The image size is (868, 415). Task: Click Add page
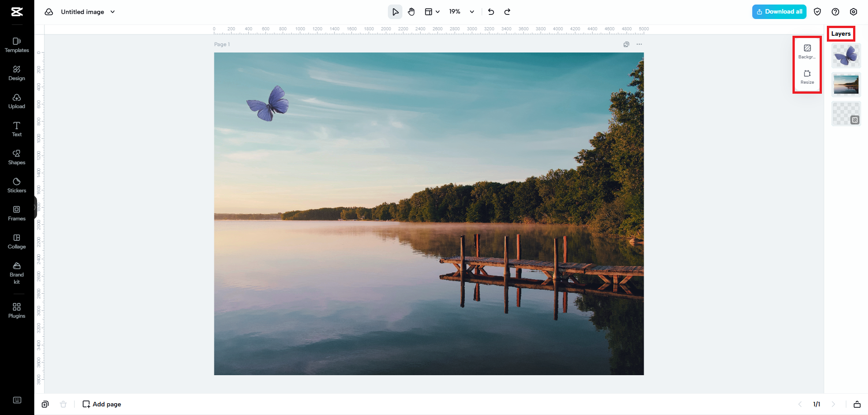(x=102, y=404)
